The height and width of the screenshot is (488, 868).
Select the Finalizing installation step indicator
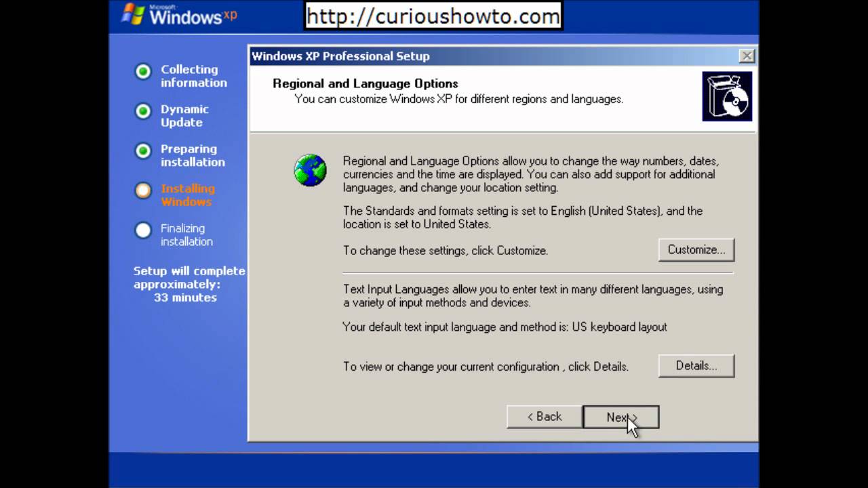143,230
